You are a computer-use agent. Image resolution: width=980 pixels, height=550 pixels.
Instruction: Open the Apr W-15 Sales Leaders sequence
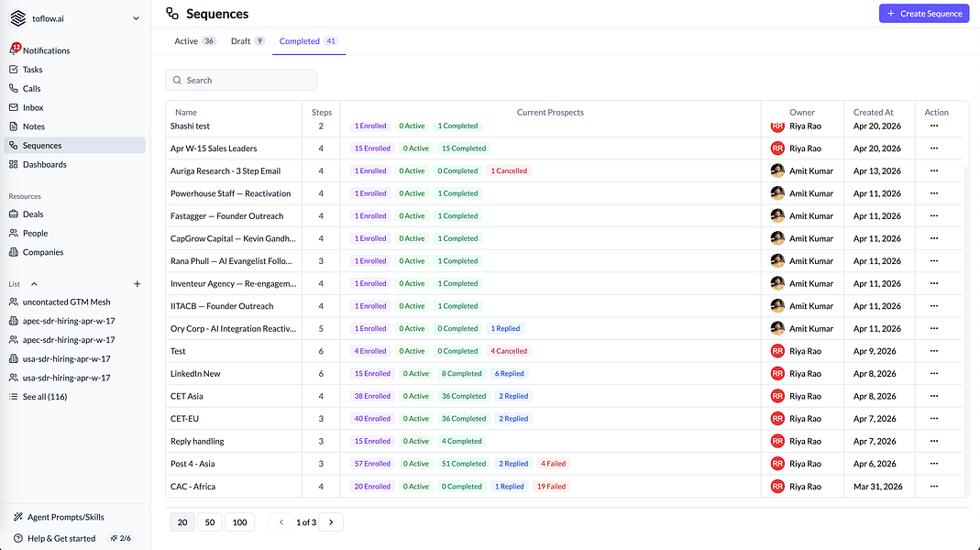214,148
